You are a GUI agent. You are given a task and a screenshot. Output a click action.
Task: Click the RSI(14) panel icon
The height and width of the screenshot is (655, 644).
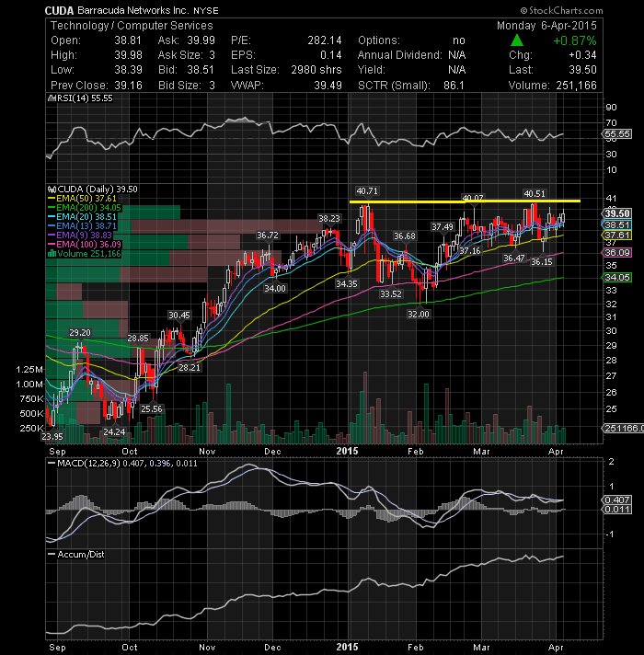tap(52, 98)
